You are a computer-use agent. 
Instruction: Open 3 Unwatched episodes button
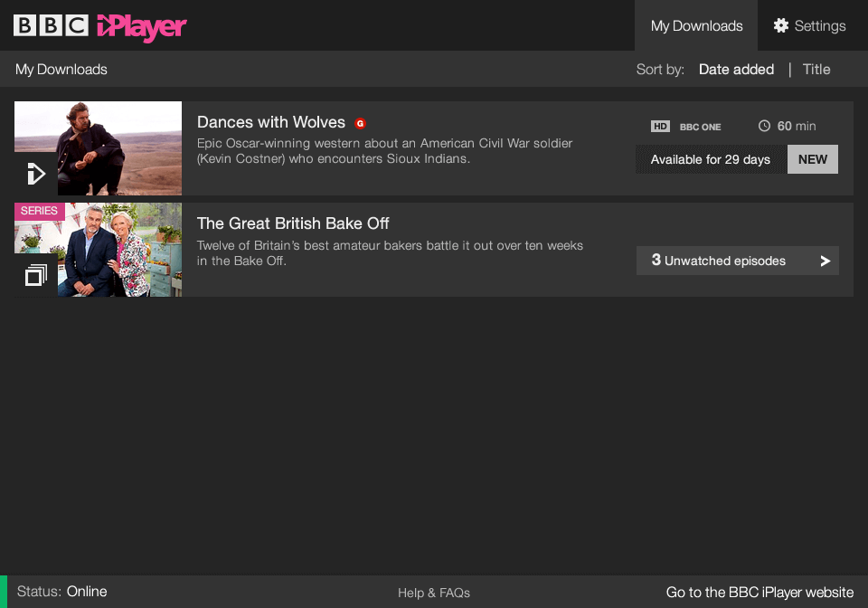[738, 261]
